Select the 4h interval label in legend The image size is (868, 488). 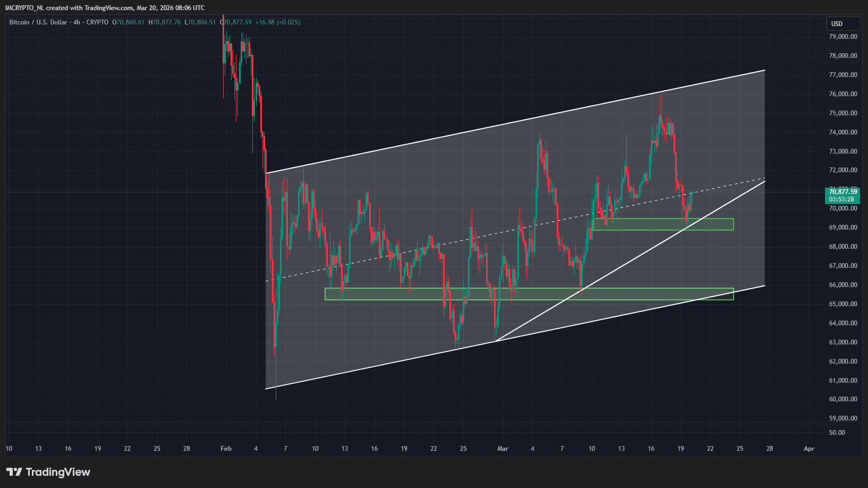click(x=77, y=22)
